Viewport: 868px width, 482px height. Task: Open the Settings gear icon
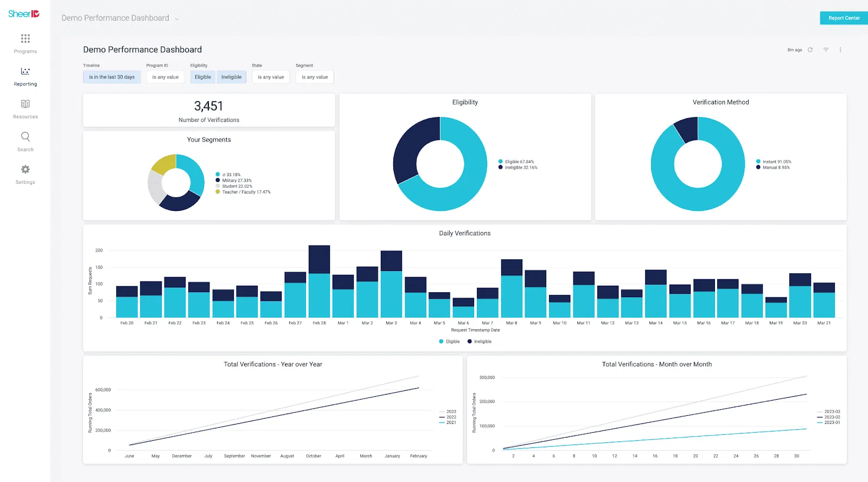click(25, 170)
